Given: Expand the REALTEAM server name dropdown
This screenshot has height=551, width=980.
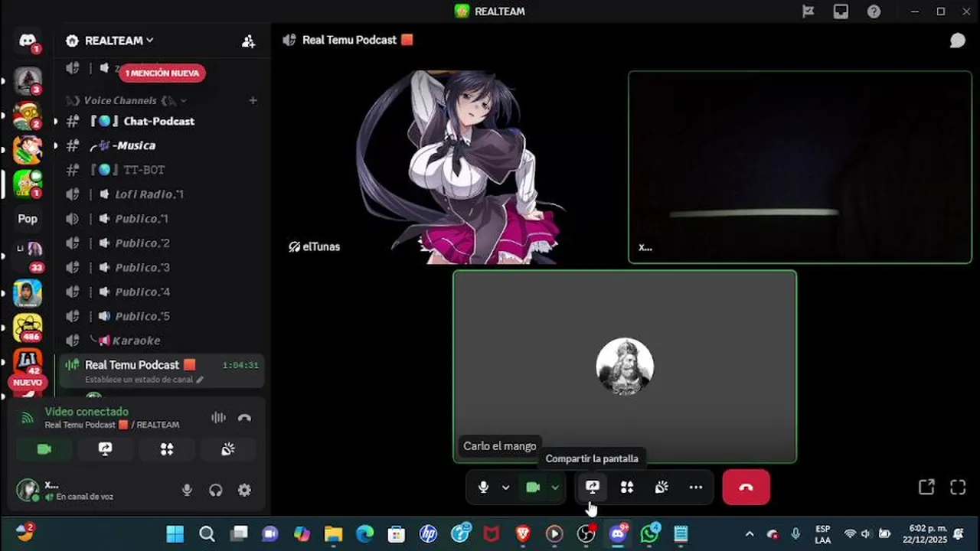Looking at the screenshot, I should [x=119, y=41].
